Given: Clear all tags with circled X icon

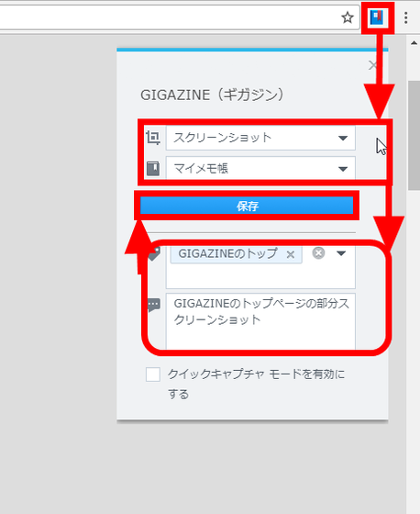Looking at the screenshot, I should click(318, 253).
